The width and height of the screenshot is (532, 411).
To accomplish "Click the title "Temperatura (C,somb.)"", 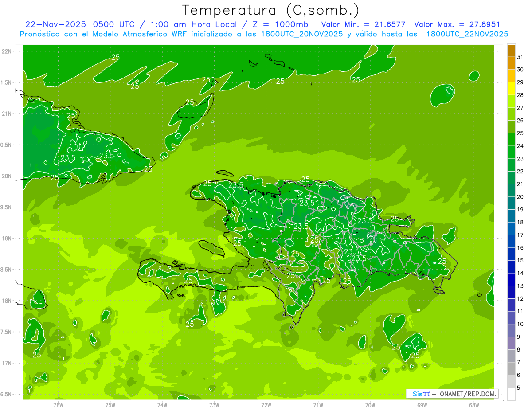I will pos(270,10).
